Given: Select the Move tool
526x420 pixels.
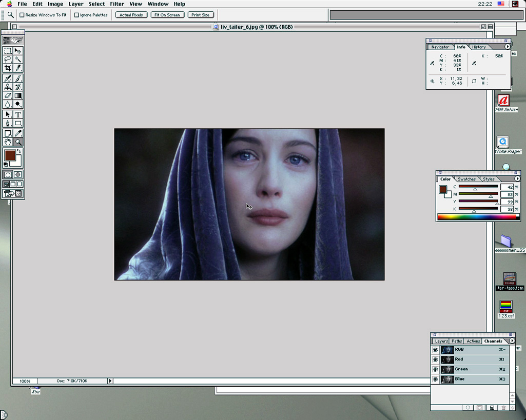Looking at the screenshot, I should coord(18,51).
